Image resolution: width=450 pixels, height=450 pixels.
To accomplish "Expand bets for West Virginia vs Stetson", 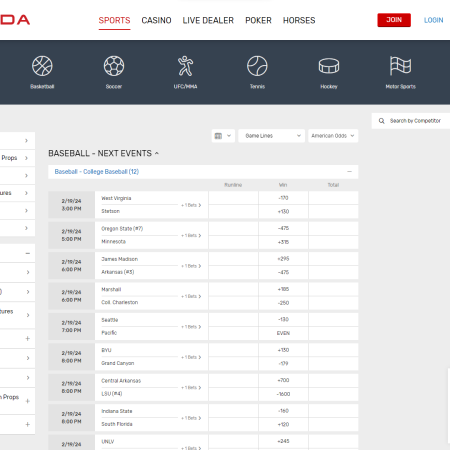I will 191,205.
